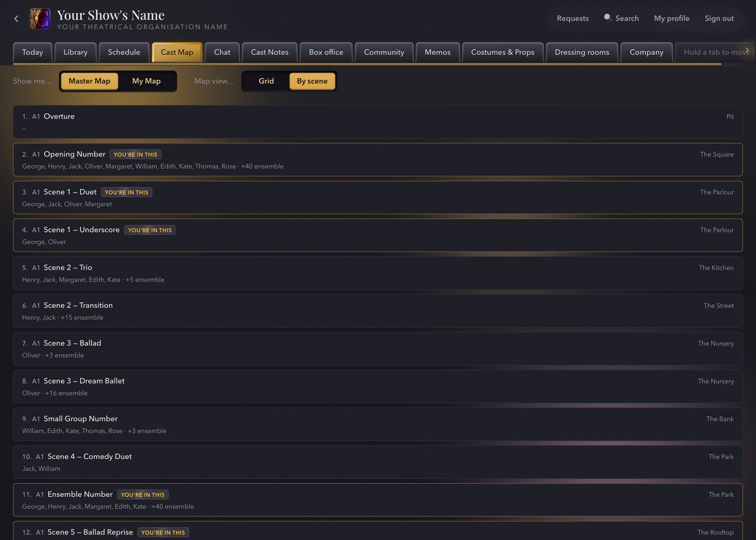Select the Scene 1 – Duet row
Viewport: 756px width, 540px height.
pyautogui.click(x=378, y=197)
